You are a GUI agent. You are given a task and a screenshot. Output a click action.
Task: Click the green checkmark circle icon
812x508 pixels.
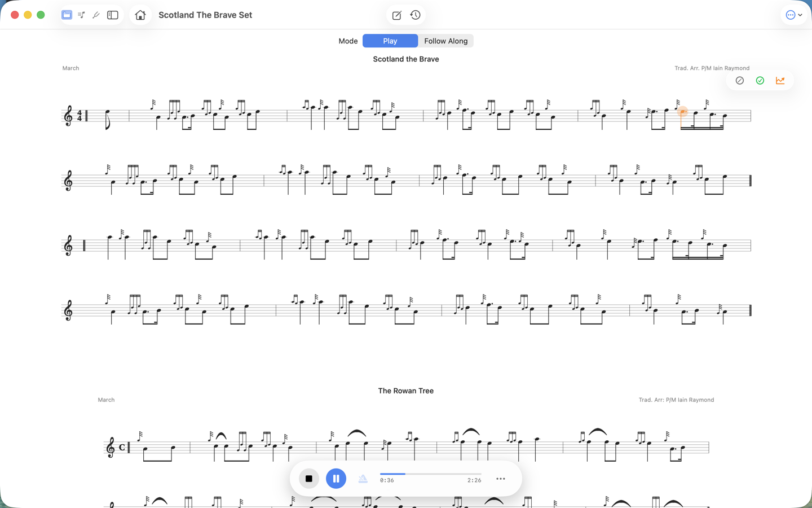pyautogui.click(x=760, y=81)
